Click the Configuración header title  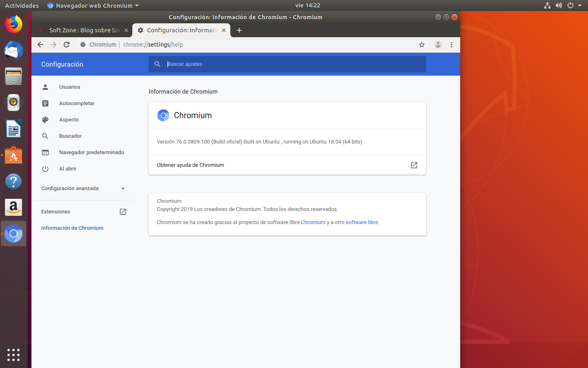tap(62, 64)
